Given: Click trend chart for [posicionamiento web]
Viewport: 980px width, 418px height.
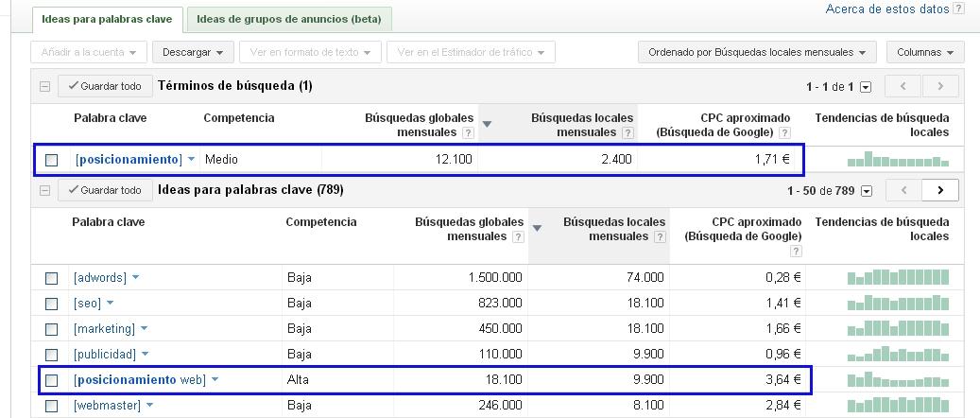Looking at the screenshot, I should click(x=898, y=380).
